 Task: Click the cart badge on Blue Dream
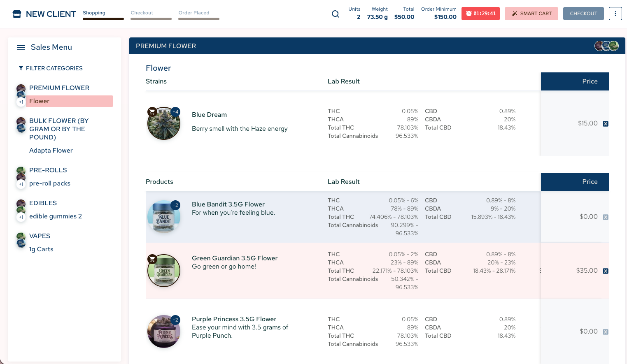click(152, 112)
